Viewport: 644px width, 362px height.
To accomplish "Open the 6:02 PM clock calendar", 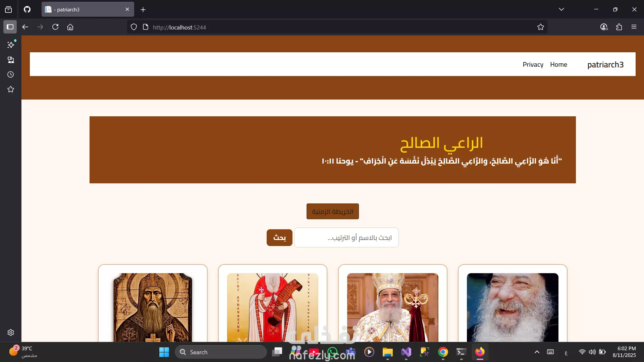I will [x=624, y=352].
